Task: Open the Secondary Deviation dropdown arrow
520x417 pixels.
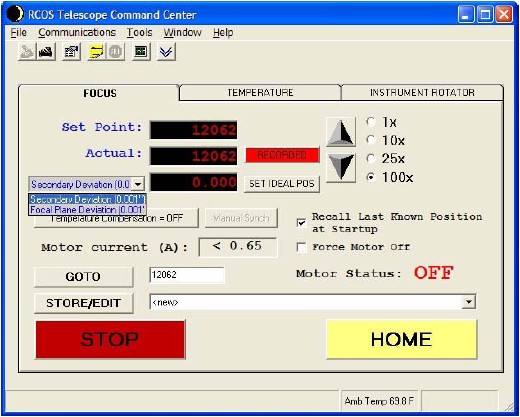Action: 138,184
